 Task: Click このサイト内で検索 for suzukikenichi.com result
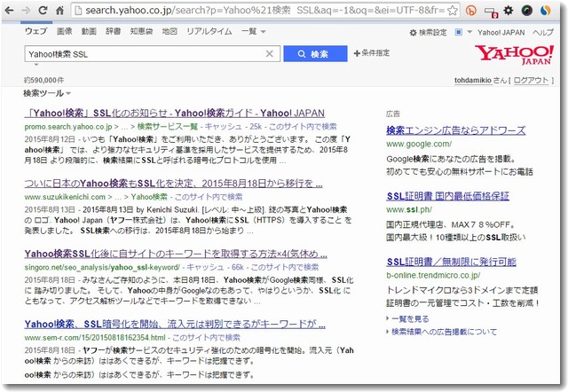click(209, 197)
